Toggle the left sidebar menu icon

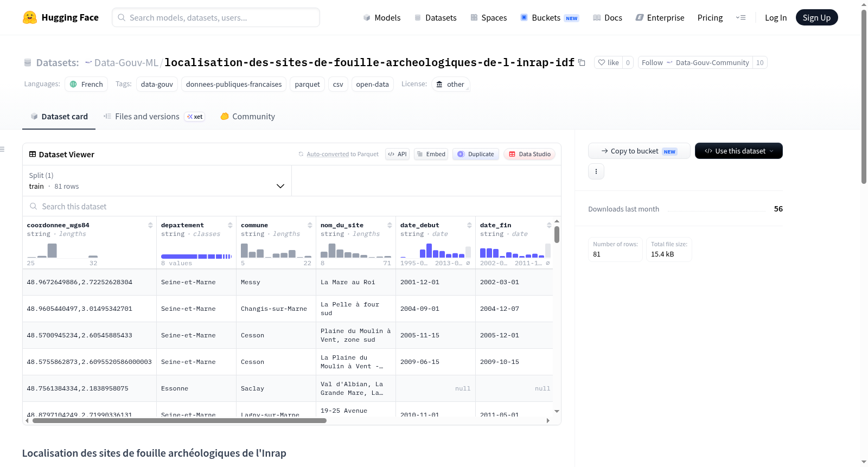(x=2, y=149)
